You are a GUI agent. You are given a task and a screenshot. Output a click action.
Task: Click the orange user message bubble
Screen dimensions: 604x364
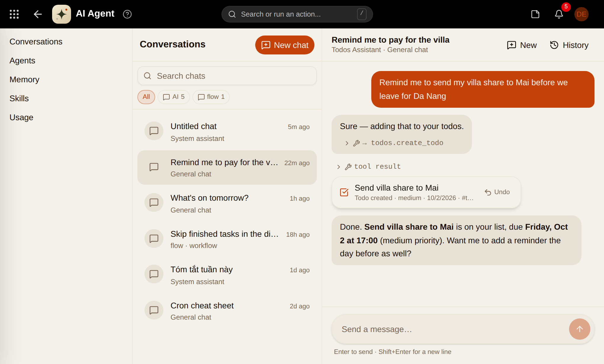pos(483,89)
